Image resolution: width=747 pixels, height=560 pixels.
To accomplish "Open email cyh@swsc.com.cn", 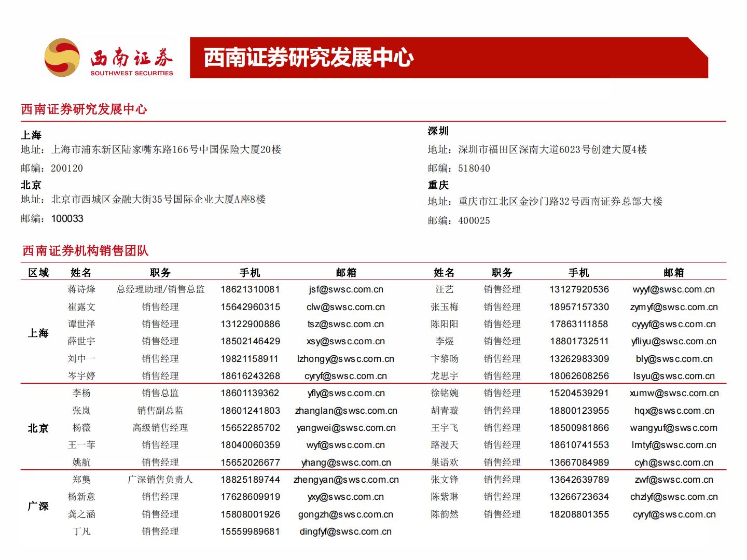I will [x=673, y=463].
